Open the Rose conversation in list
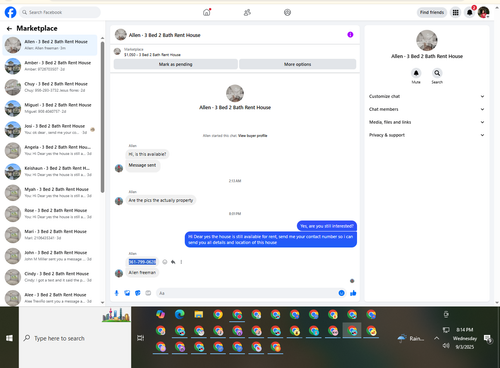 pos(50,214)
